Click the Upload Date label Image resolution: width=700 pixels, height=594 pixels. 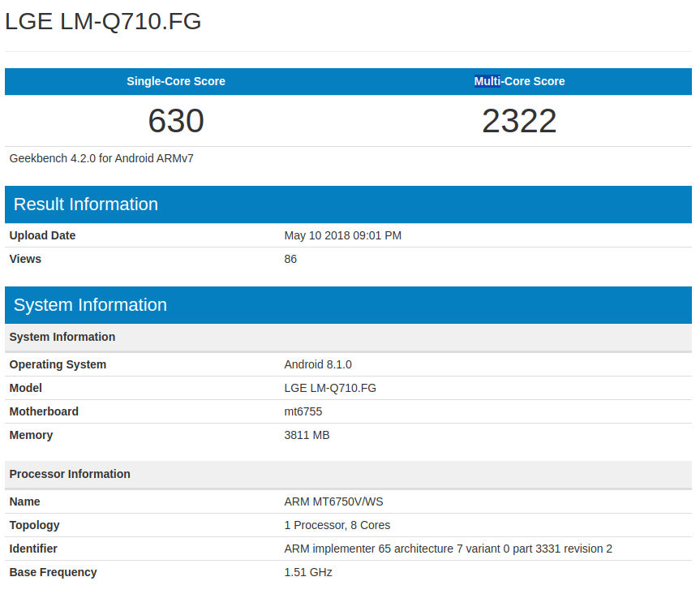42,235
